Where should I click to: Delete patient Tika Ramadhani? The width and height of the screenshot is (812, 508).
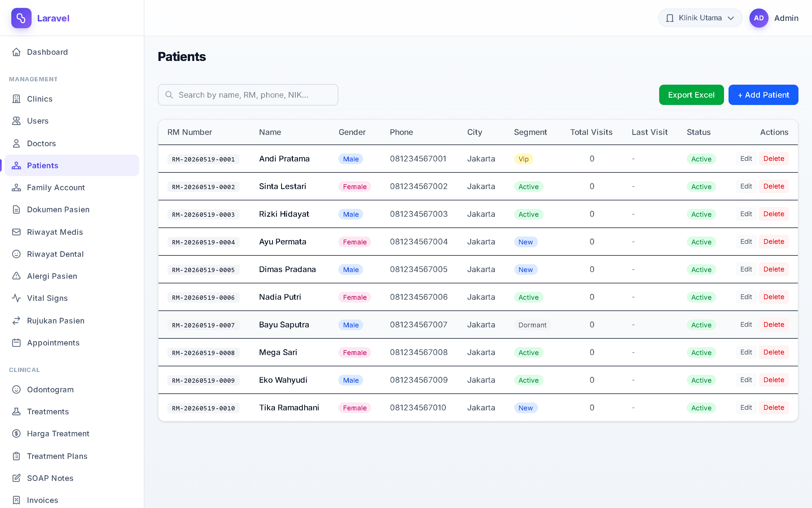tap(773, 408)
